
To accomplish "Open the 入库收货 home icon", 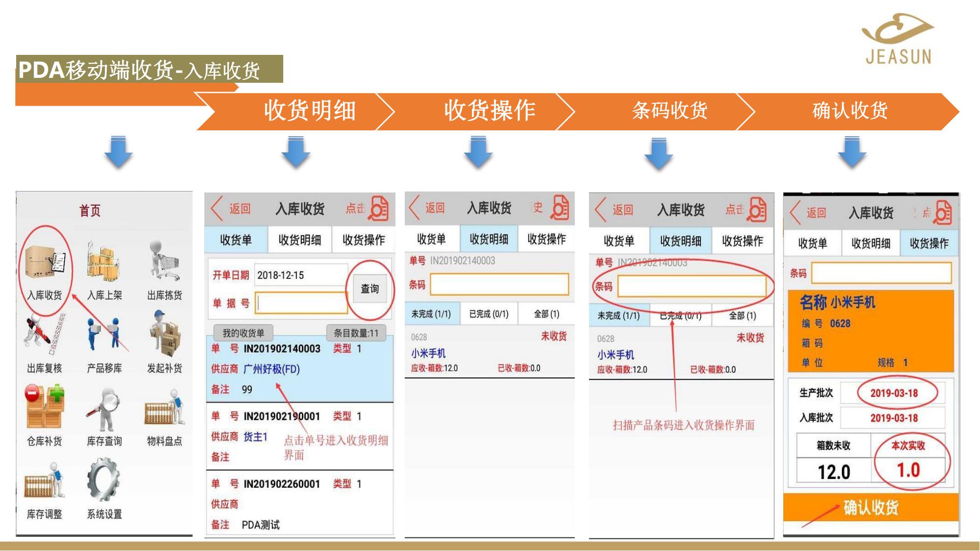I will tap(45, 262).
